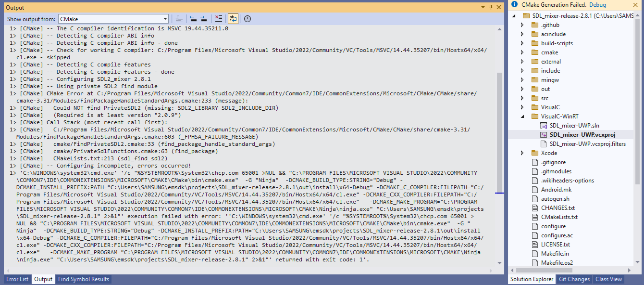This screenshot has height=285, width=644.
Task: Expand the src folder
Action: 522,98
